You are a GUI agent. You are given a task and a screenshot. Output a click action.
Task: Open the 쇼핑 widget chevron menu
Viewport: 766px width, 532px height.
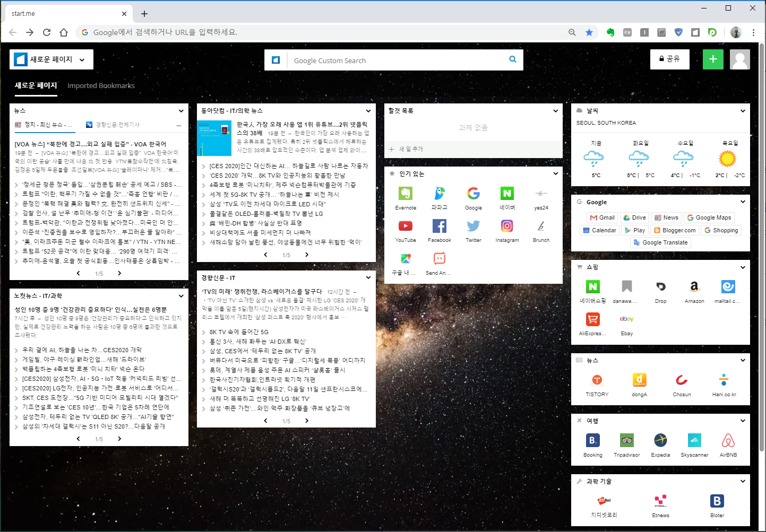pos(743,267)
